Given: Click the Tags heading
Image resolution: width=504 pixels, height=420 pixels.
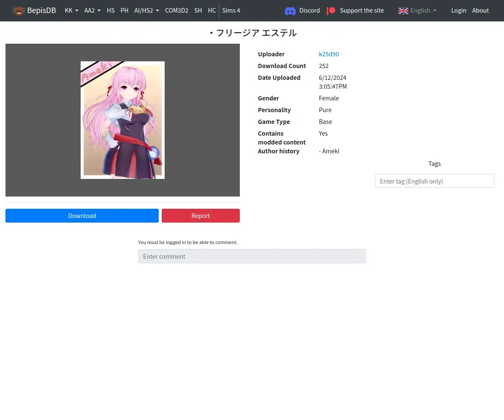Looking at the screenshot, I should coord(435,164).
